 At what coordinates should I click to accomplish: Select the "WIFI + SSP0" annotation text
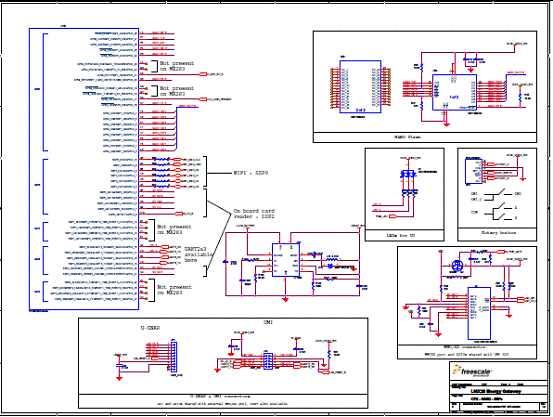coord(251,173)
